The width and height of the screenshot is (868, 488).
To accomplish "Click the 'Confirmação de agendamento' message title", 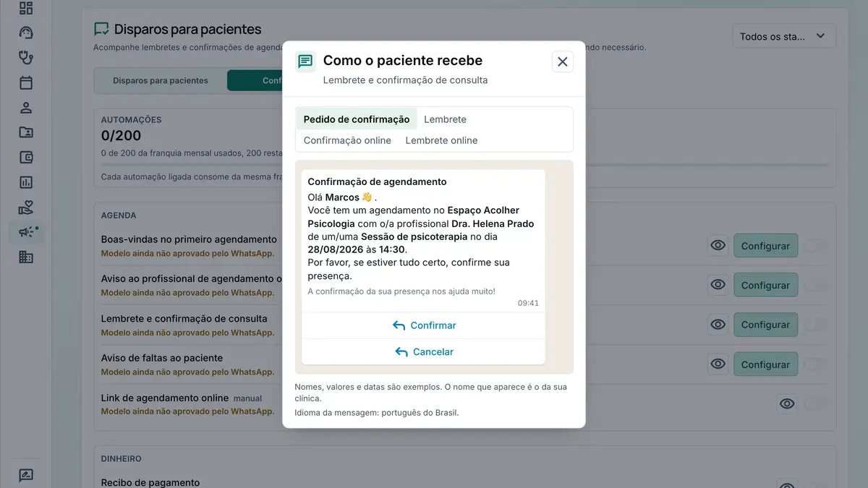I will tap(377, 181).
